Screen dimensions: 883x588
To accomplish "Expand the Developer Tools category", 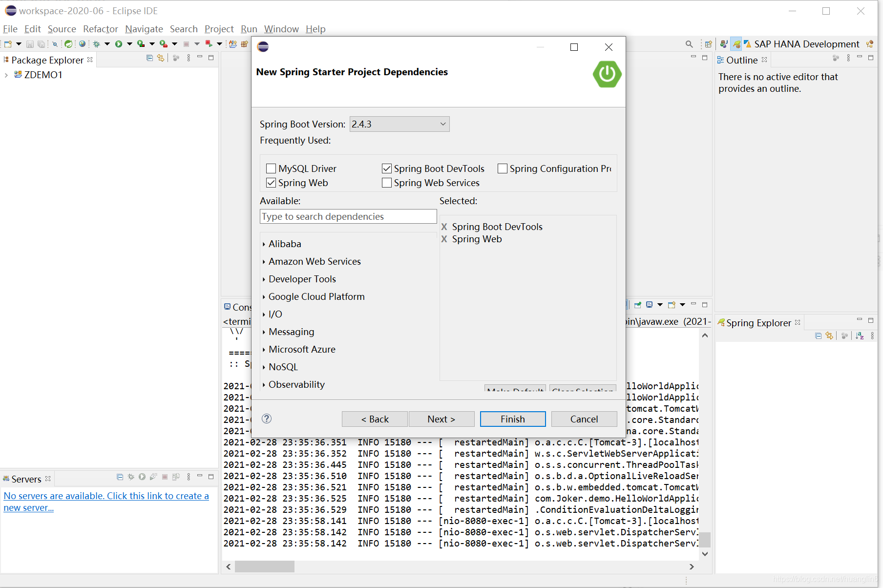I will tap(264, 279).
